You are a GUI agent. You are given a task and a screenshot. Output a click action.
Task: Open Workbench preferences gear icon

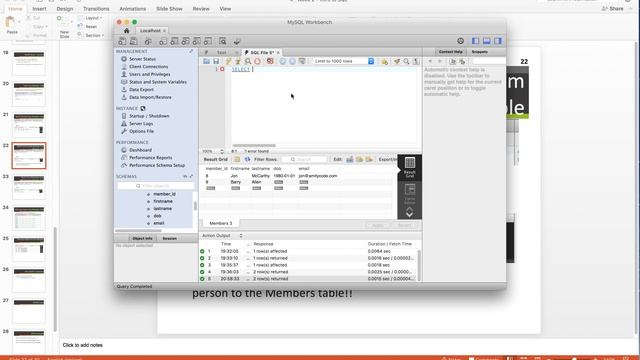coord(460,41)
